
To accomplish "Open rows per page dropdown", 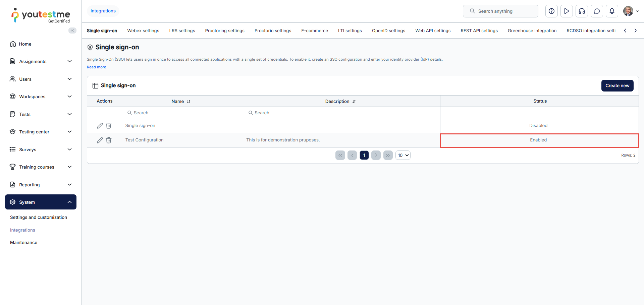I will click(403, 155).
